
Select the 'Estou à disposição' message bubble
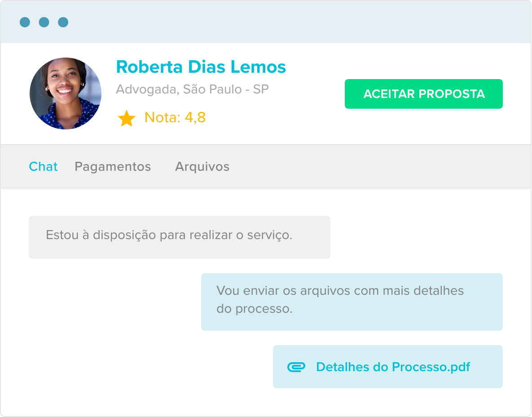point(179,237)
